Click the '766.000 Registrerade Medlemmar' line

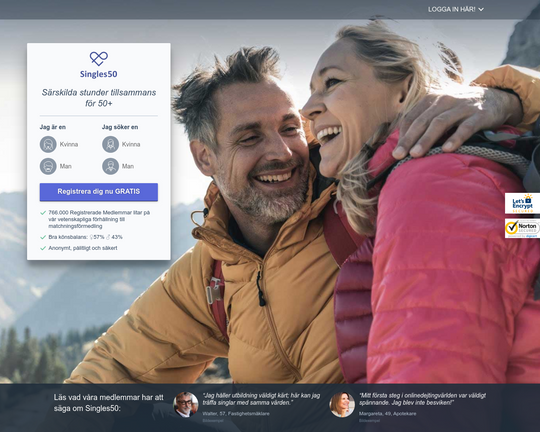point(99,219)
